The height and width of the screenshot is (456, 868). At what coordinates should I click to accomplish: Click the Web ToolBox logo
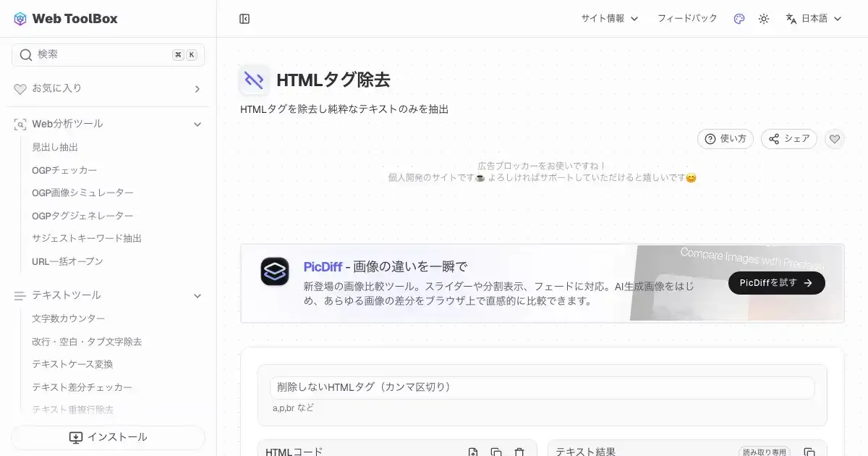coord(66,19)
